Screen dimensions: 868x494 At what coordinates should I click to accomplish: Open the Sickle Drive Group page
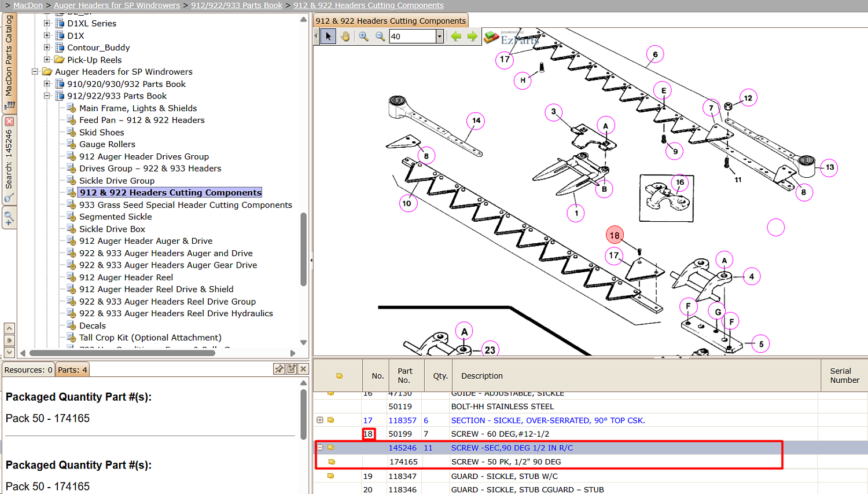[x=117, y=181]
